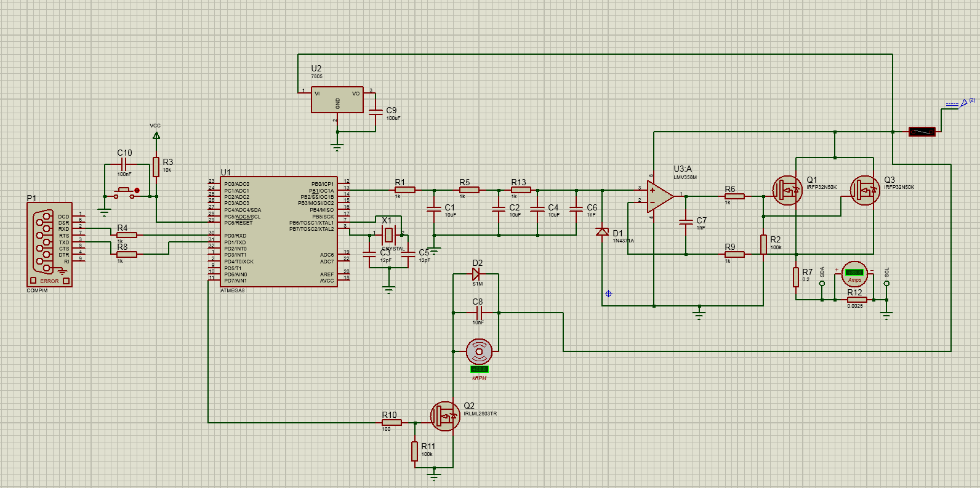Click the DC motor with kRPM readout
980x488 pixels.
[x=479, y=351]
